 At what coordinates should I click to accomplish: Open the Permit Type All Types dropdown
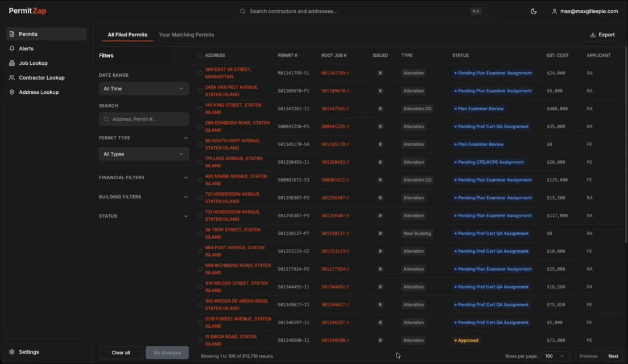143,154
